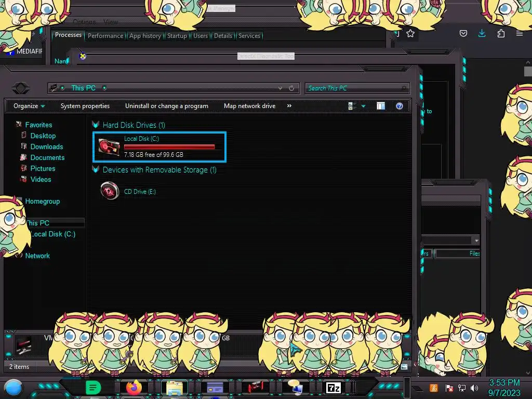Select Network in navigation pane

pos(37,256)
